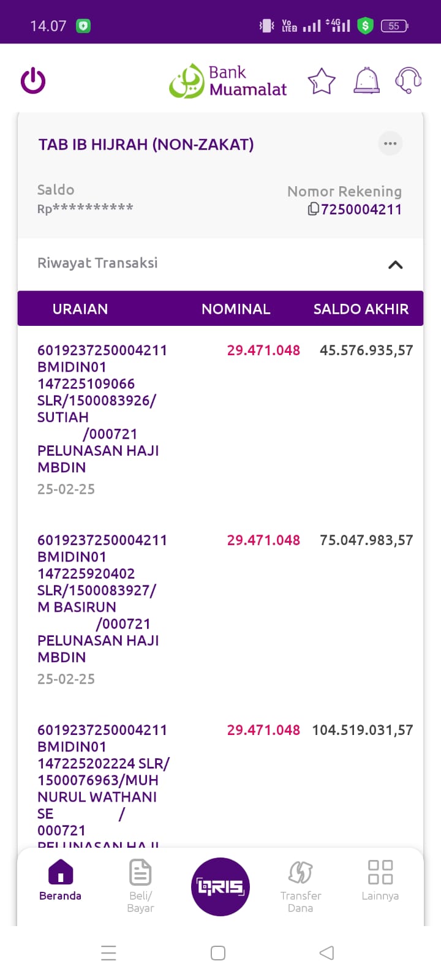Image resolution: width=441 pixels, height=980 pixels.
Task: Open Beli/Bayar tab
Action: pyautogui.click(x=140, y=885)
